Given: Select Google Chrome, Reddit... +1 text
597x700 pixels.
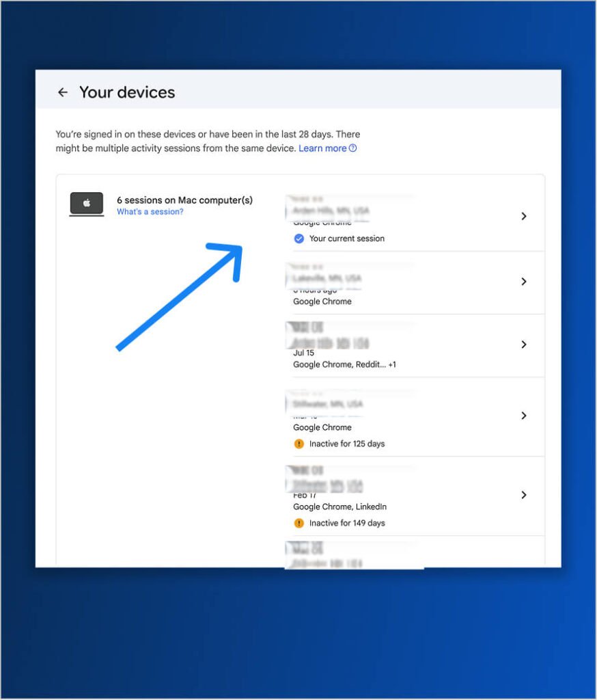Looking at the screenshot, I should tap(344, 365).
